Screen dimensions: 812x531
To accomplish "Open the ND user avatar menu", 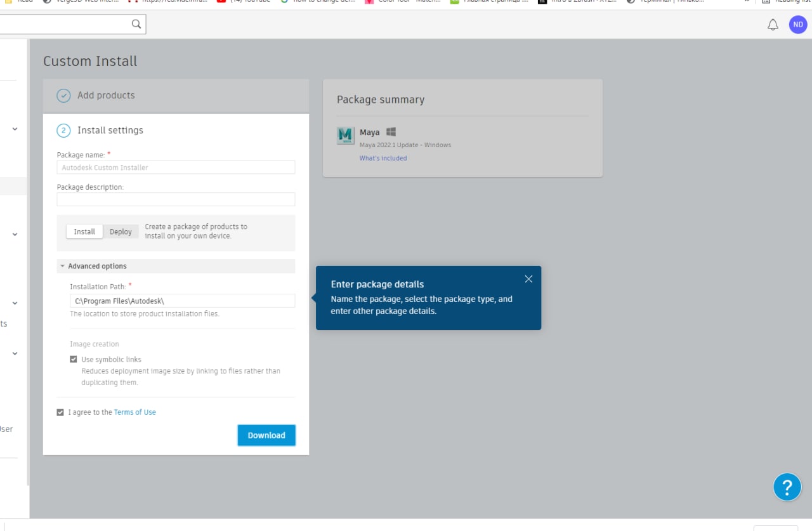I will [x=797, y=25].
